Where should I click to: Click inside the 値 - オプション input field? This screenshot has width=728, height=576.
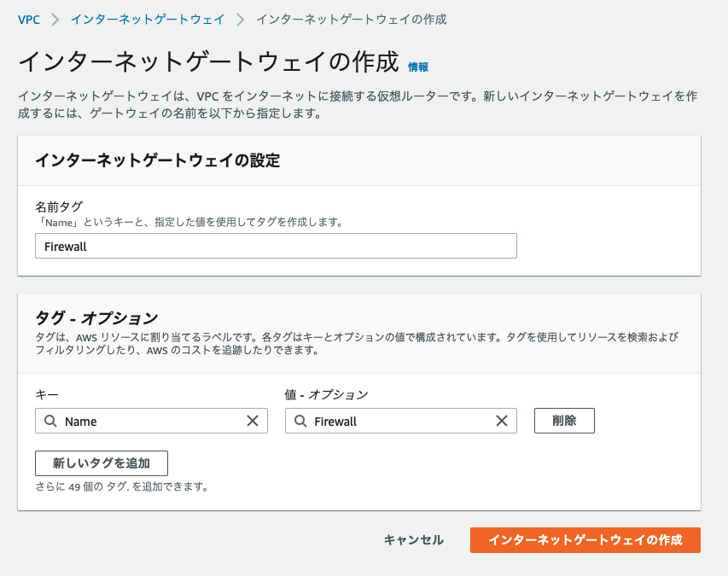(x=400, y=421)
